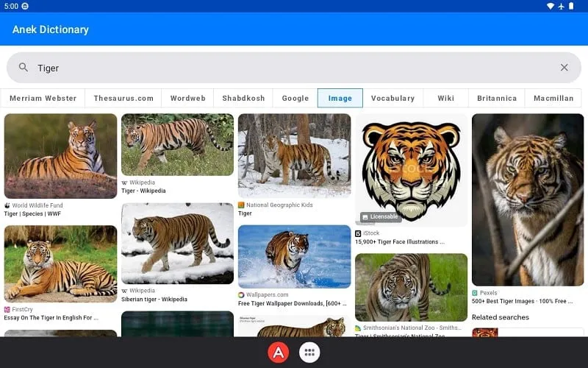Click the Wi-Fi status icon
This screenshot has width=588, height=368.
coord(550,6)
